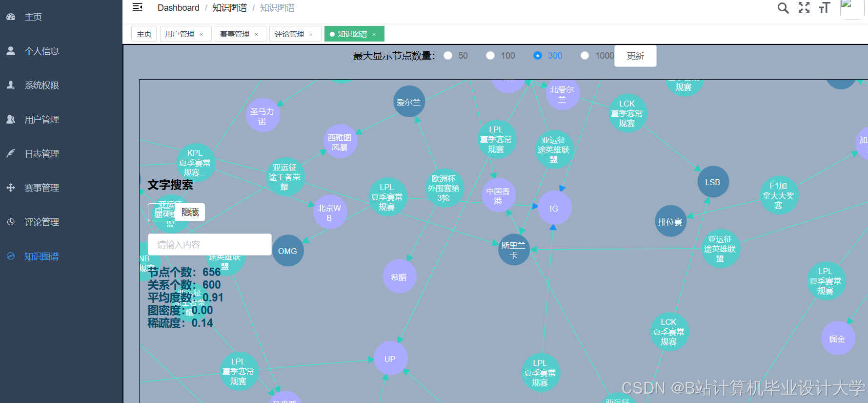Click the 节点个数: 656 statistic text
Image resolution: width=868 pixels, height=403 pixels.
point(184,272)
